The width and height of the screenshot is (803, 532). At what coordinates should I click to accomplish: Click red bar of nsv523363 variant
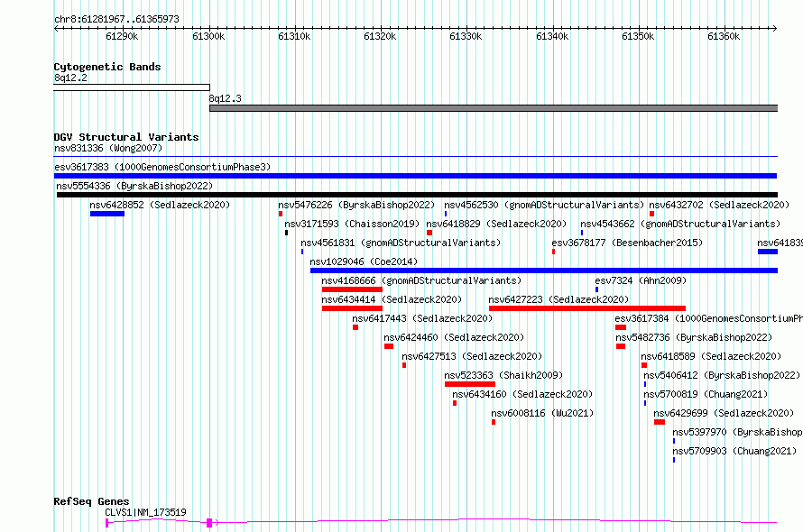[470, 384]
